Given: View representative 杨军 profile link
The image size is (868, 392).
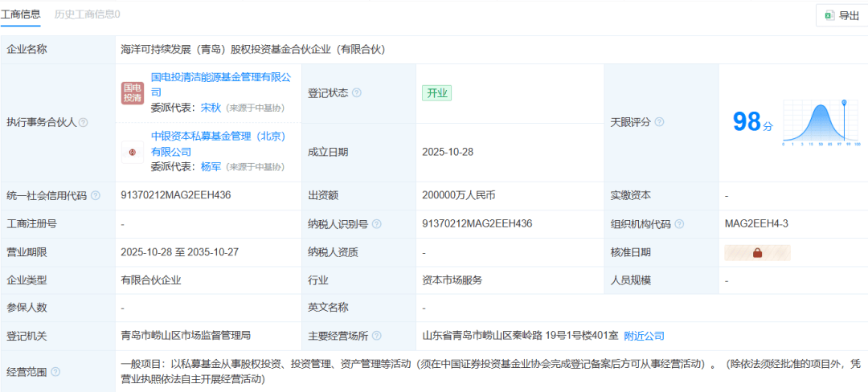Looking at the screenshot, I should (211, 166).
